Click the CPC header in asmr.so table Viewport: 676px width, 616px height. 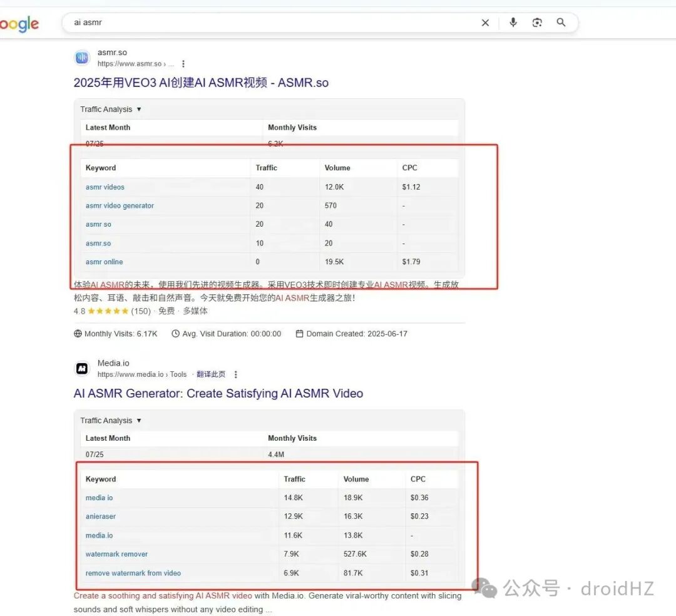click(409, 168)
